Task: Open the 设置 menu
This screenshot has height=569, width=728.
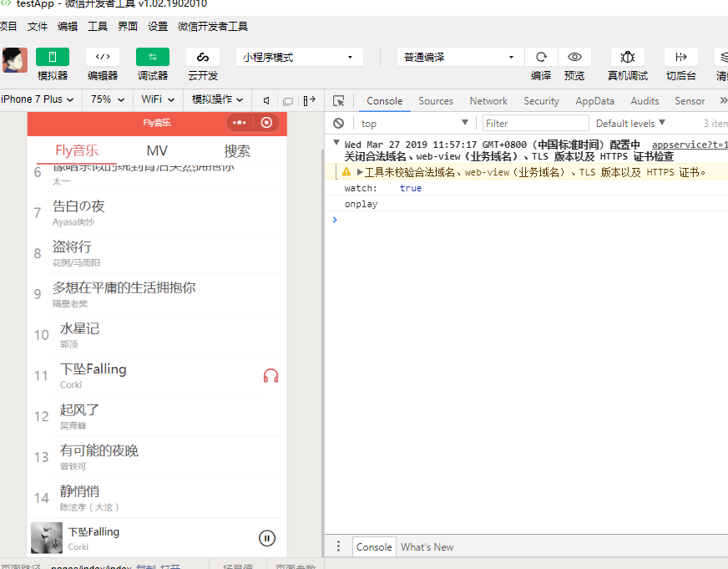Action: tap(158, 27)
